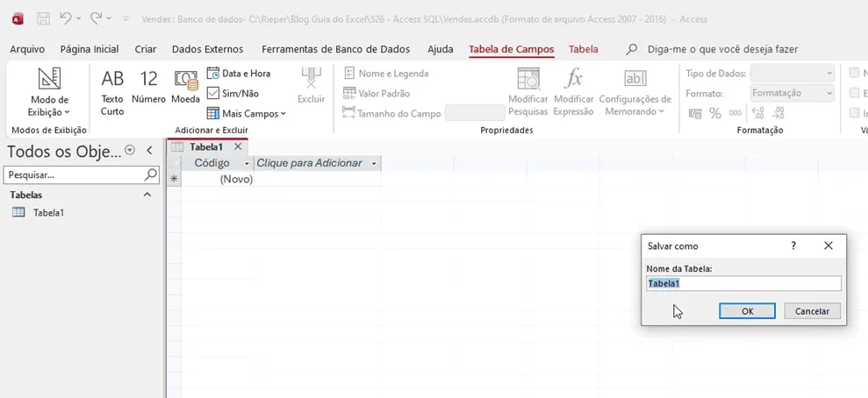Click Modificar Pesquisas icon

coord(528,92)
